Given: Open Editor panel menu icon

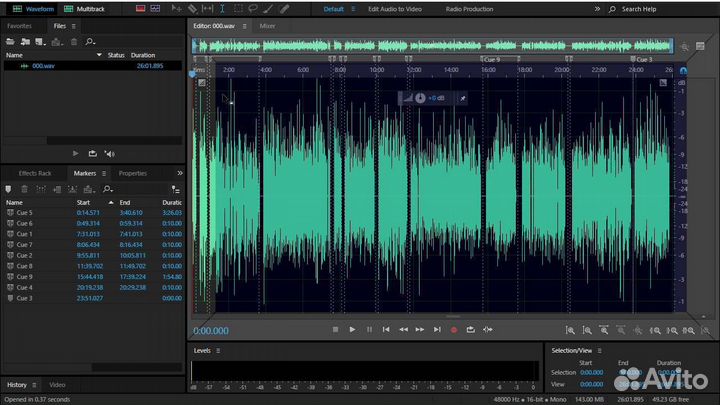Looking at the screenshot, I should pyautogui.click(x=244, y=26).
